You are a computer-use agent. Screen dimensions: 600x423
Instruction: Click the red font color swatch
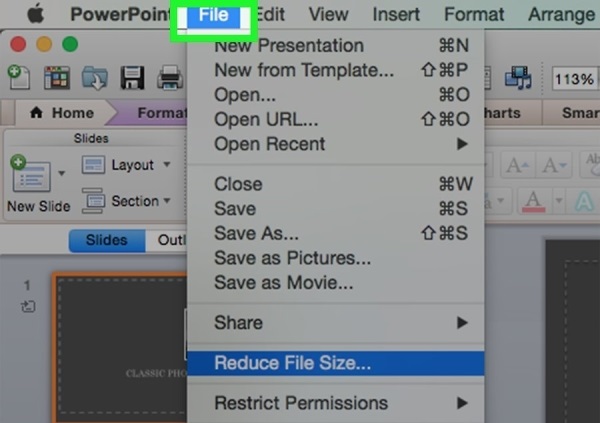[532, 201]
